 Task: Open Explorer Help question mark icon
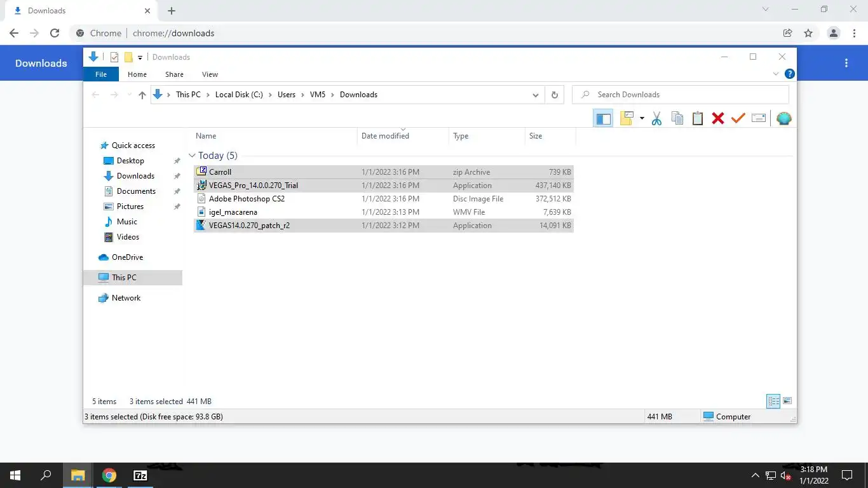point(789,74)
